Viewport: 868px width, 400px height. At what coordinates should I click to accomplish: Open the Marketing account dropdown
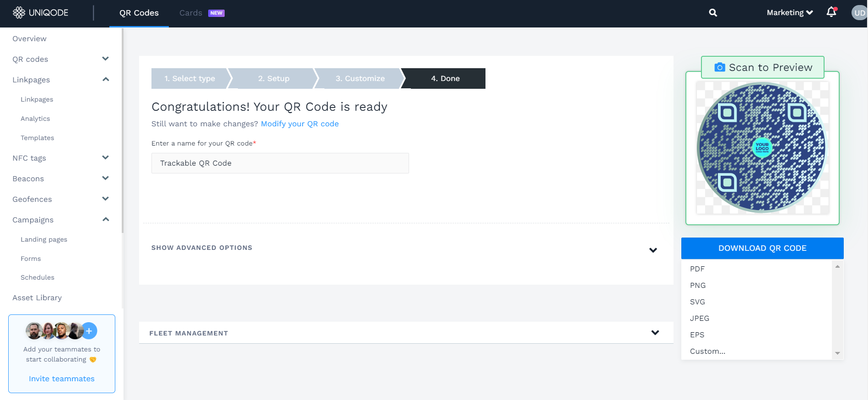[790, 13]
